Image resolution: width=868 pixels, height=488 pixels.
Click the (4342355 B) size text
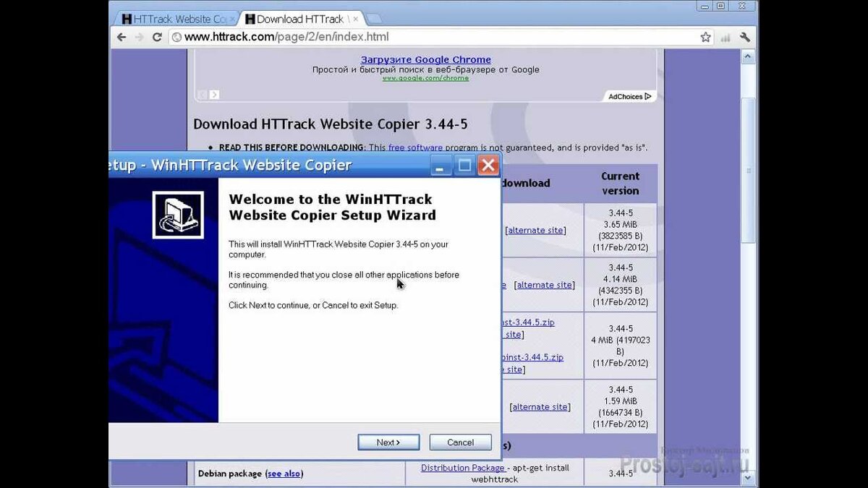tap(620, 291)
